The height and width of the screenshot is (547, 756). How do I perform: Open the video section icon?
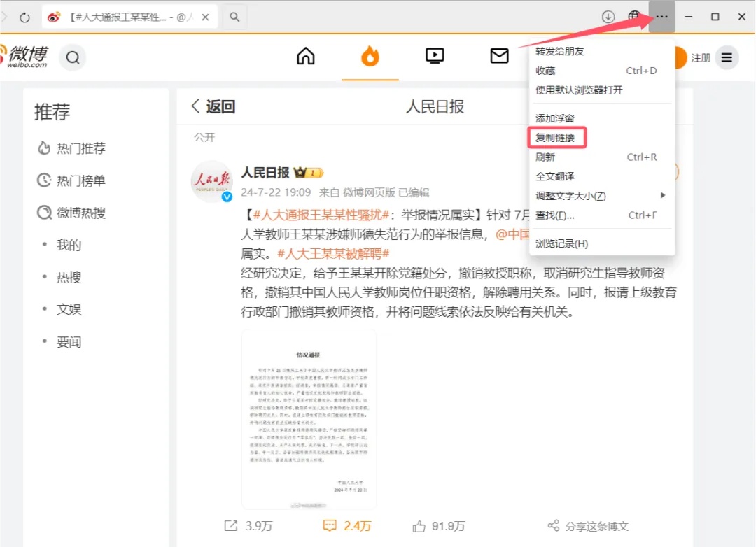pyautogui.click(x=435, y=57)
